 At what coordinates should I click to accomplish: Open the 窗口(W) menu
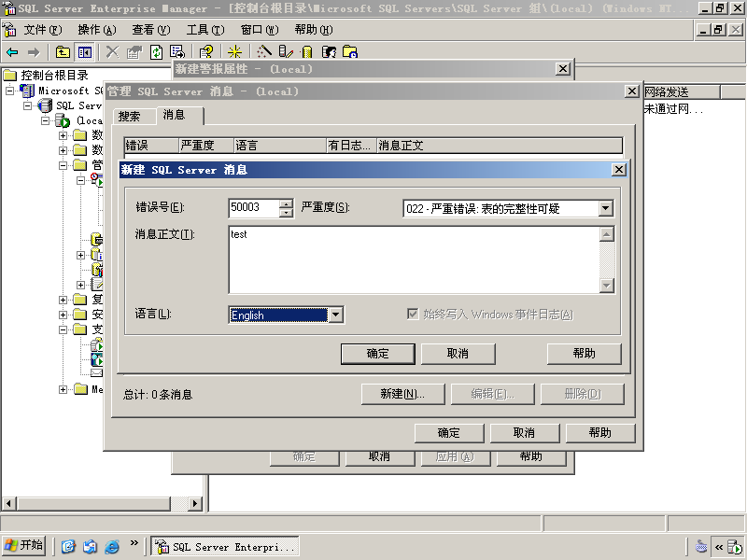pyautogui.click(x=260, y=30)
